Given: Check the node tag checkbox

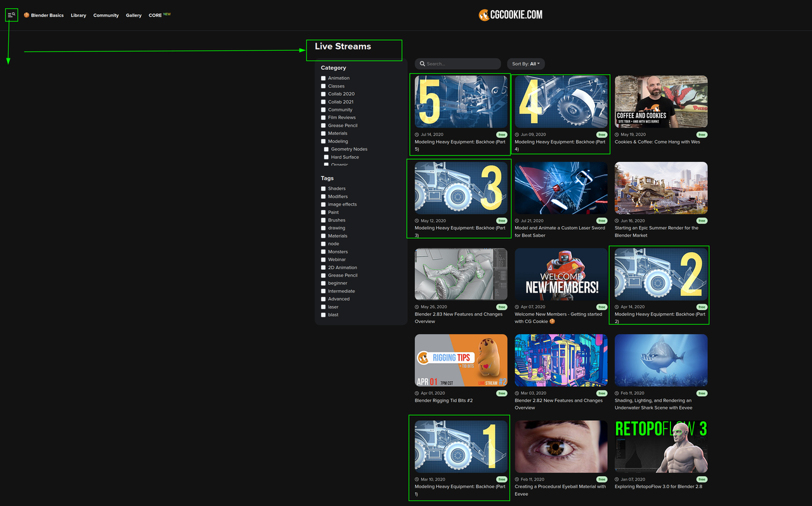Looking at the screenshot, I should point(324,244).
